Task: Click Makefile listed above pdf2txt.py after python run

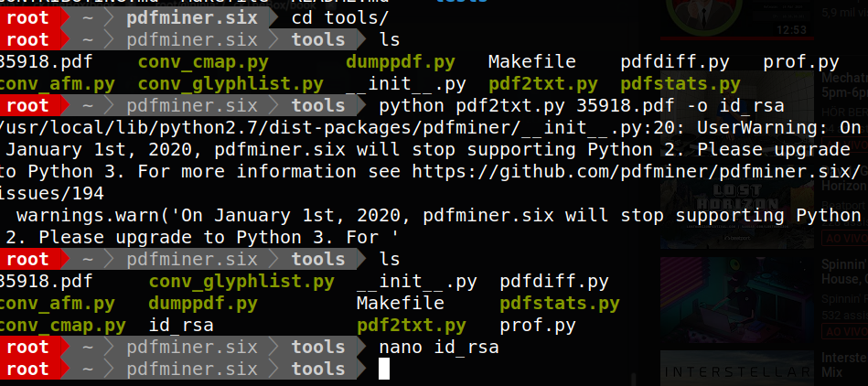Action: (401, 304)
